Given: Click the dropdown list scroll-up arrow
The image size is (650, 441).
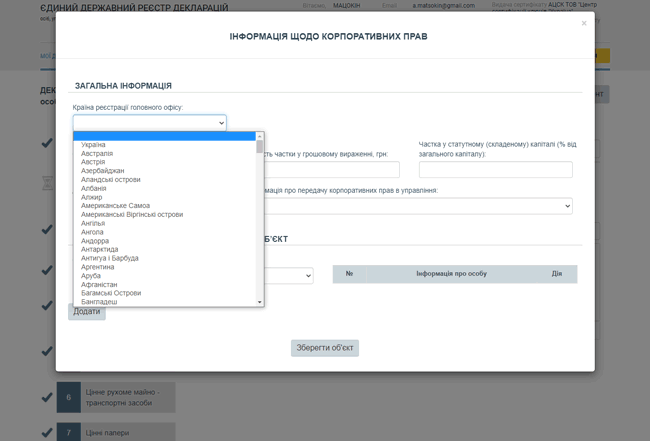Looking at the screenshot, I should 260,136.
